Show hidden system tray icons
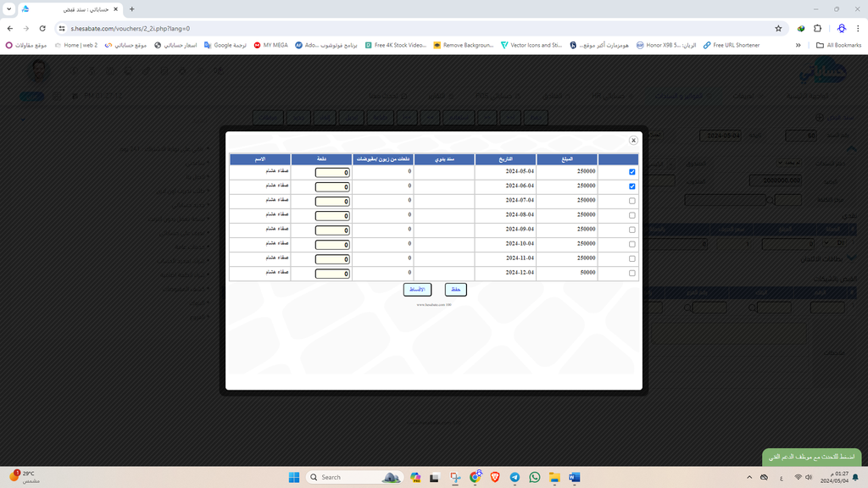Image resolution: width=868 pixels, height=488 pixels. click(x=749, y=477)
